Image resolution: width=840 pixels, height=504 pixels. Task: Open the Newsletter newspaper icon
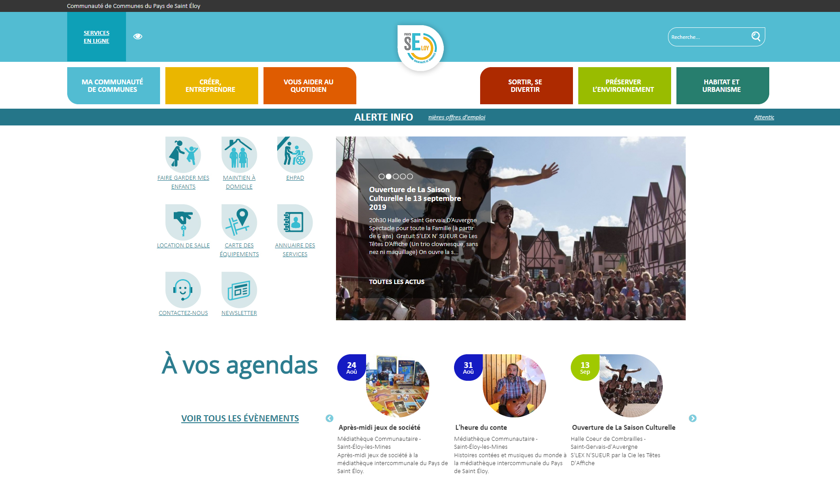click(239, 290)
